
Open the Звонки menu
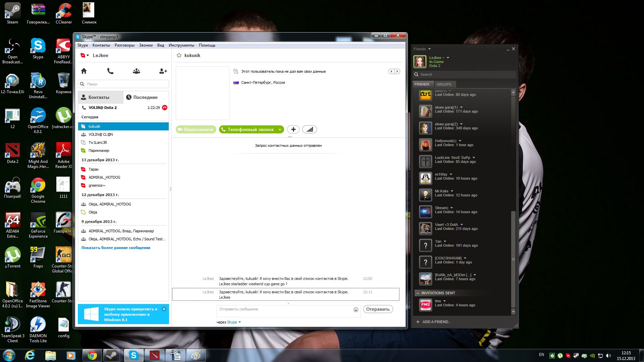(x=146, y=45)
